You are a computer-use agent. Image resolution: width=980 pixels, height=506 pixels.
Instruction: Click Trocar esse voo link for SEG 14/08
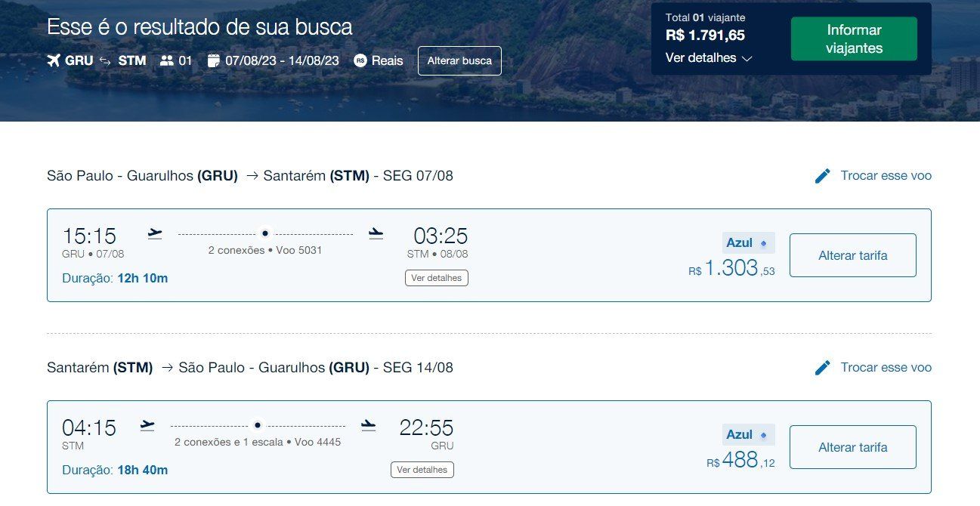pyautogui.click(x=886, y=368)
